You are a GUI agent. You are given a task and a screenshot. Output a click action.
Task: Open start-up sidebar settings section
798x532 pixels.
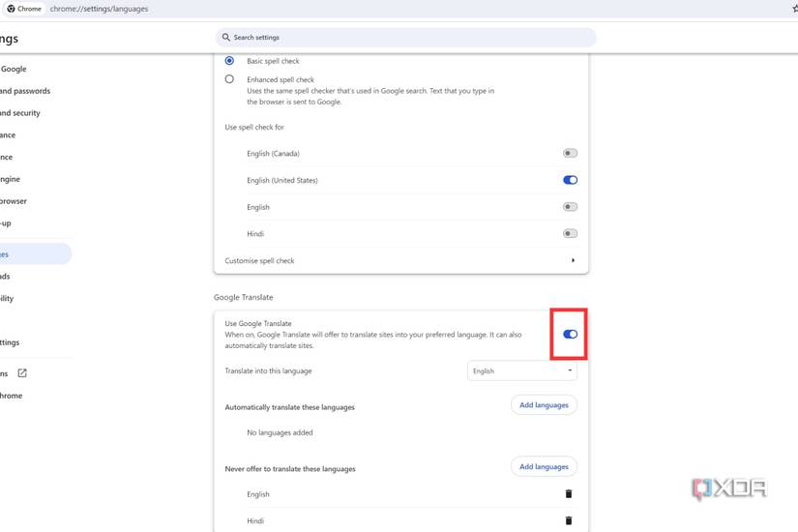pos(6,223)
